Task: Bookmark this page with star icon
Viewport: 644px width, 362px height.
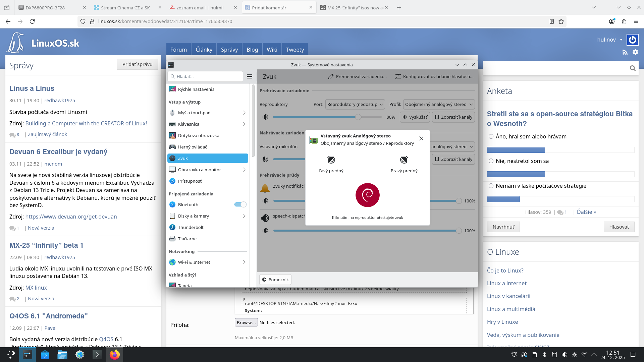Action: tap(561, 21)
